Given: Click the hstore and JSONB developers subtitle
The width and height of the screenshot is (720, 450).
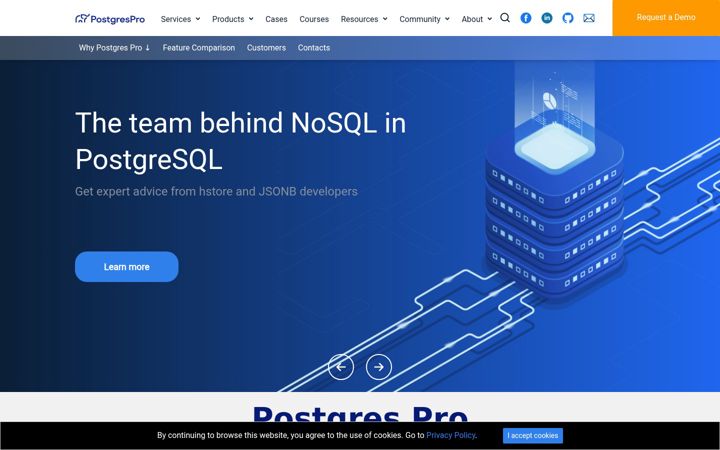Looking at the screenshot, I should tap(216, 191).
